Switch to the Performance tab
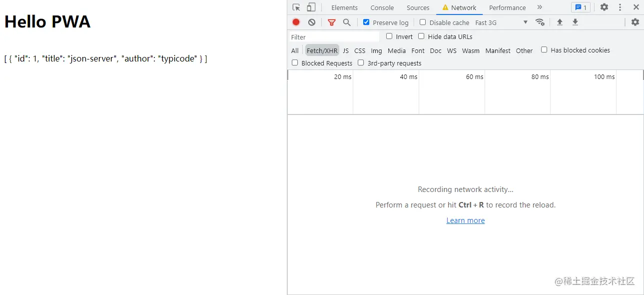 (508, 7)
